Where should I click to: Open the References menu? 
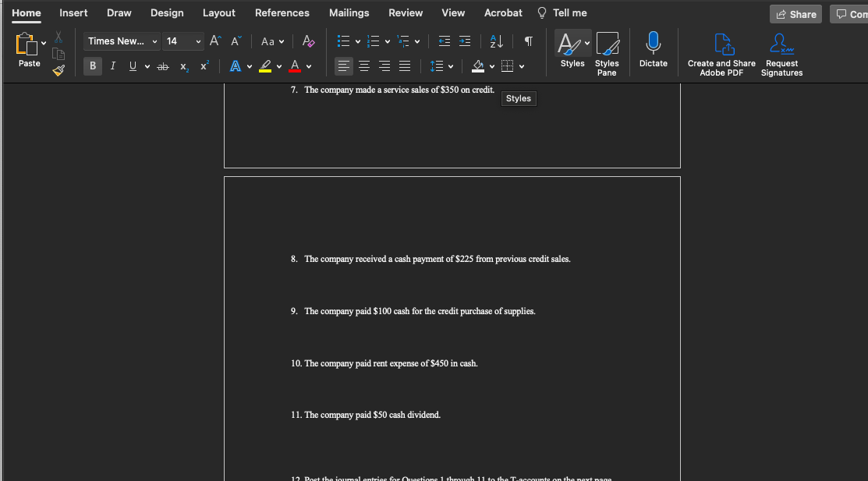click(282, 12)
